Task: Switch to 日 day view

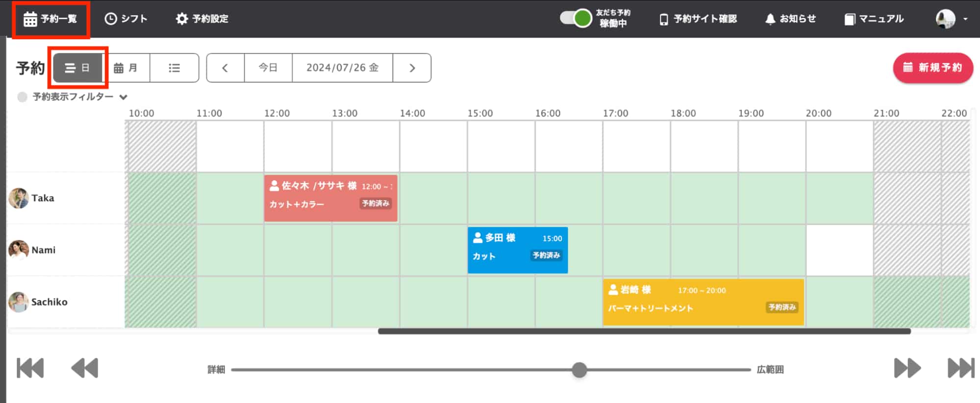Action: click(77, 68)
